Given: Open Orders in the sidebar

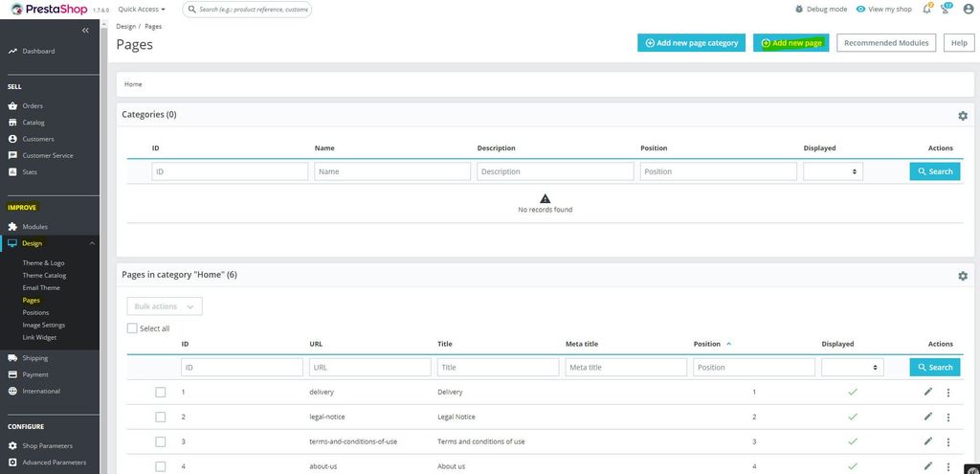Looking at the screenshot, I should coord(33,105).
